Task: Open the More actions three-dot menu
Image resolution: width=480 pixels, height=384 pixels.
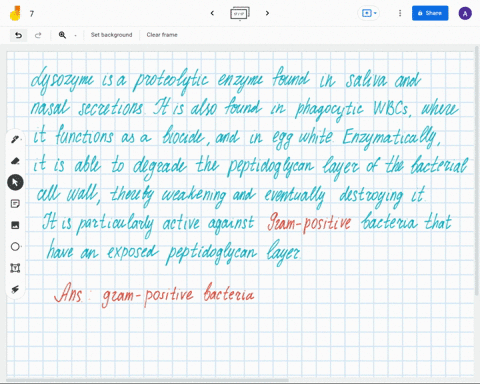Action: [x=400, y=13]
